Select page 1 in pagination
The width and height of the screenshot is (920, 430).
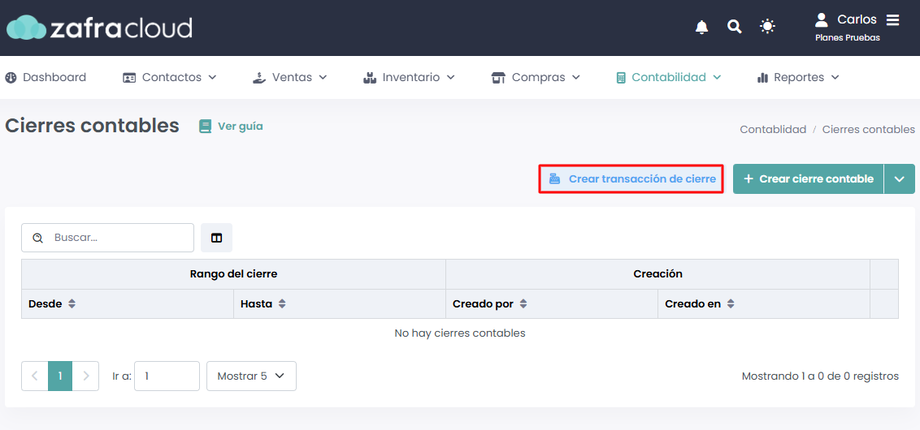[60, 376]
